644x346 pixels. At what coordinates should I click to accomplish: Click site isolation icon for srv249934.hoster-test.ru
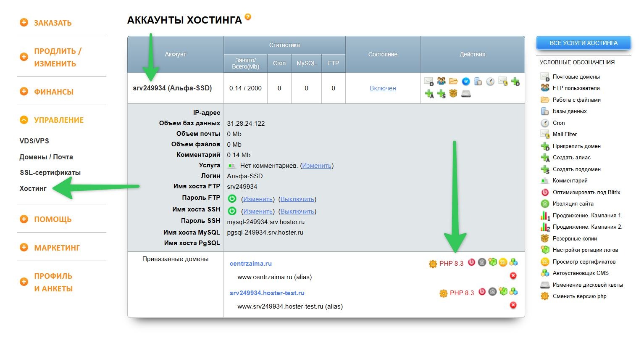coord(492,292)
